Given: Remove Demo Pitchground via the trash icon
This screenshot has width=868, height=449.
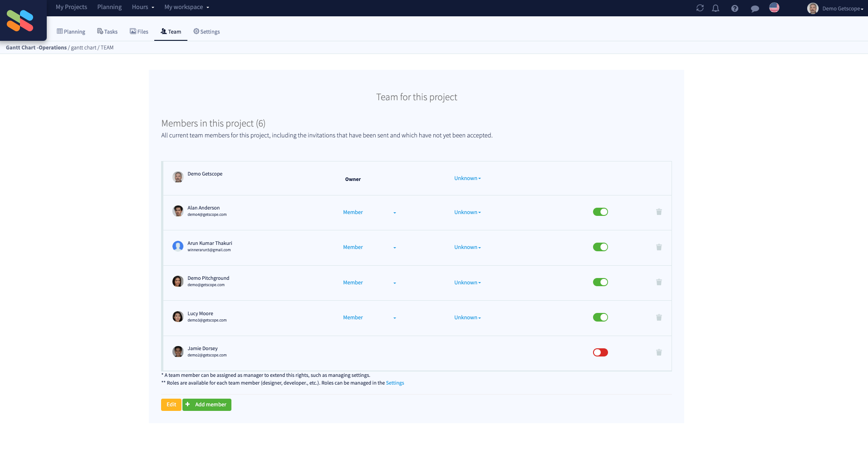Looking at the screenshot, I should (659, 282).
